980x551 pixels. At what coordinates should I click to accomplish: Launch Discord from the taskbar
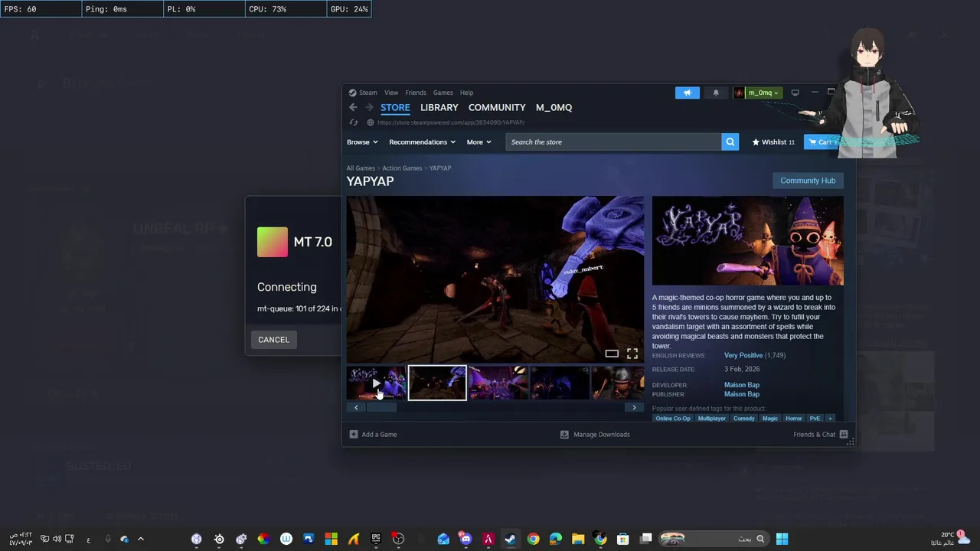click(465, 539)
